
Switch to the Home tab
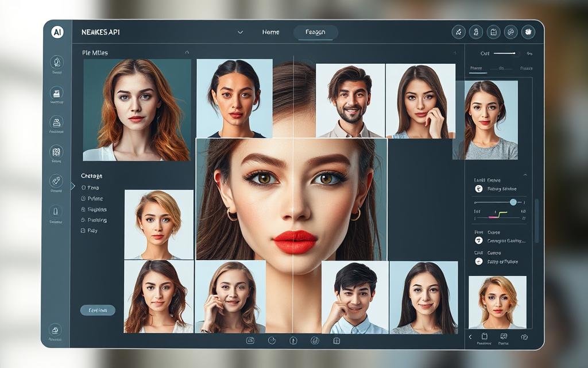tap(270, 32)
